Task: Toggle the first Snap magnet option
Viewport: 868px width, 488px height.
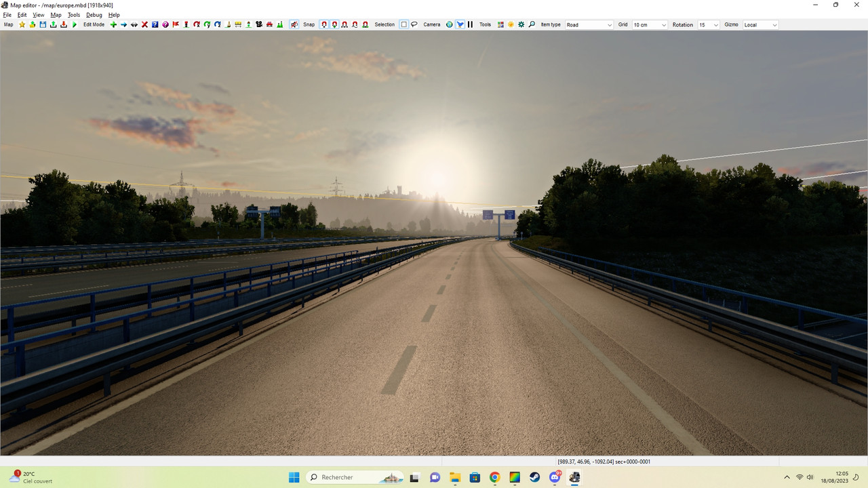Action: [324, 24]
